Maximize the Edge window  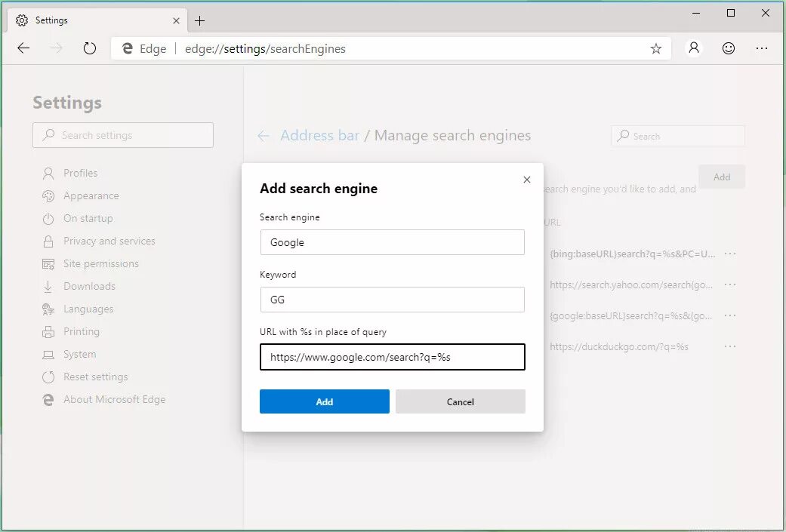click(731, 13)
